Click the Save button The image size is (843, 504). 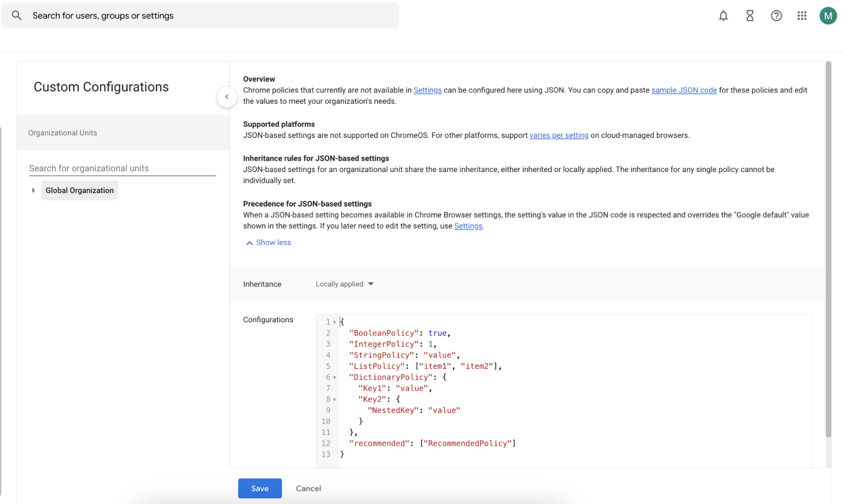pyautogui.click(x=259, y=488)
